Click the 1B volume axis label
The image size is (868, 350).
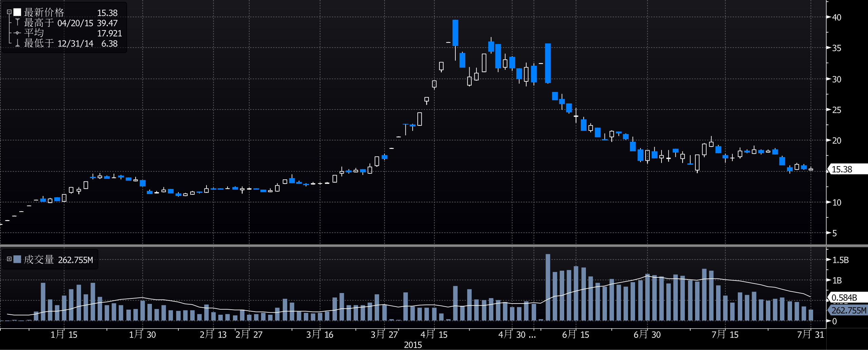click(837, 280)
